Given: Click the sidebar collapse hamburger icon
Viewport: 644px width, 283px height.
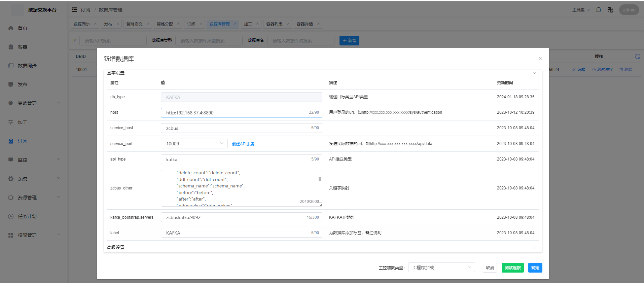Looking at the screenshot, I should coord(74,10).
